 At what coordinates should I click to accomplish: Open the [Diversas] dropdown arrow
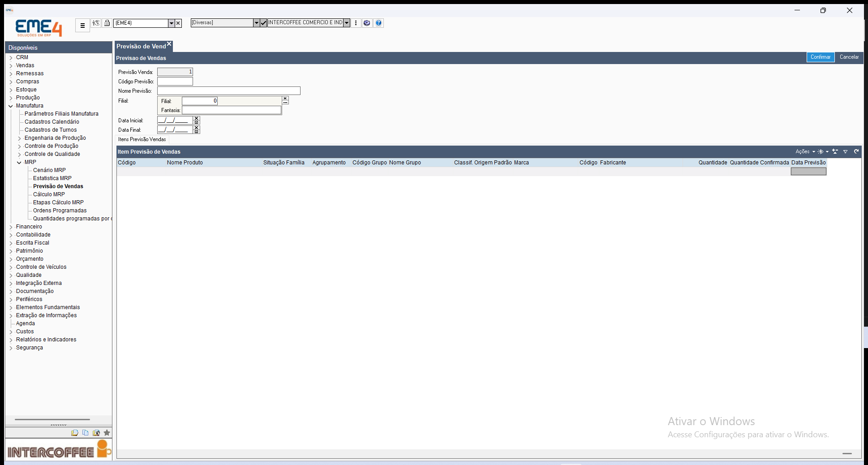click(x=256, y=23)
